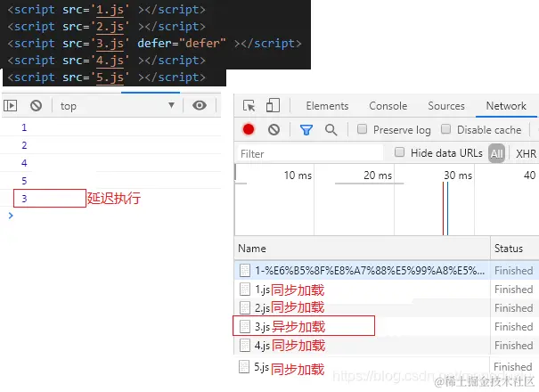The image size is (539, 392).
Task: Clear the network log icon
Action: 274,130
